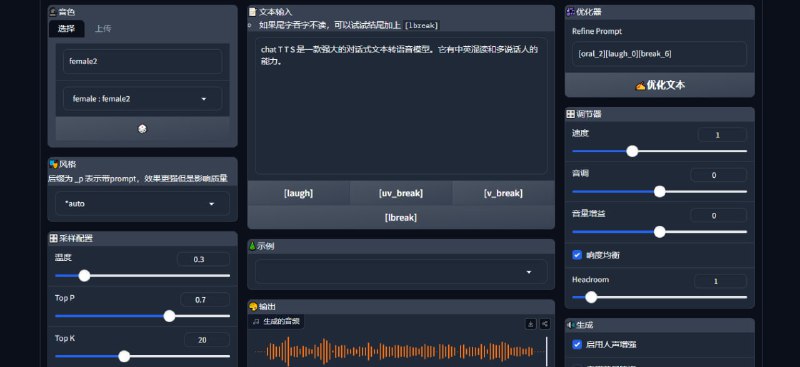Image resolution: width=800 pixels, height=367 pixels.
Task: Insert the [v_break] tag
Action: pyautogui.click(x=503, y=193)
